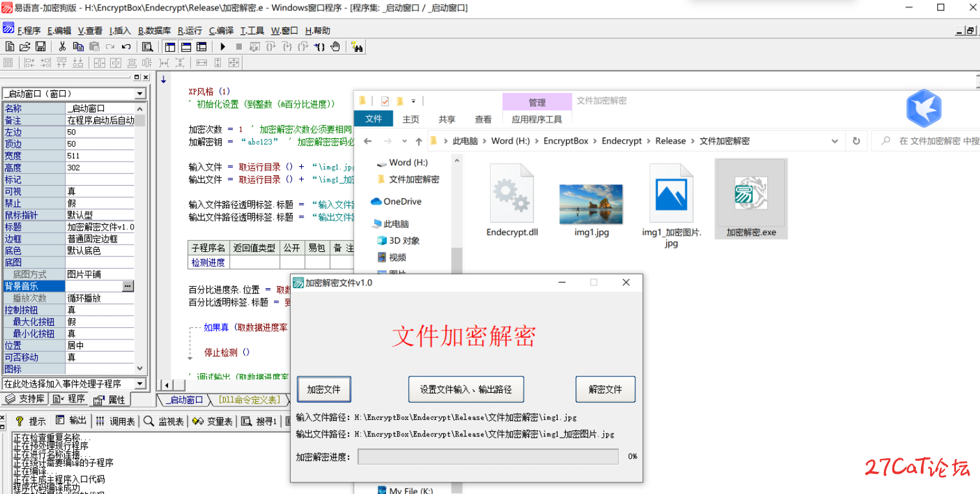Viewport: 980px width, 494px height.
Task: Open the 共享 ribbon tab in Explorer
Action: 447,119
